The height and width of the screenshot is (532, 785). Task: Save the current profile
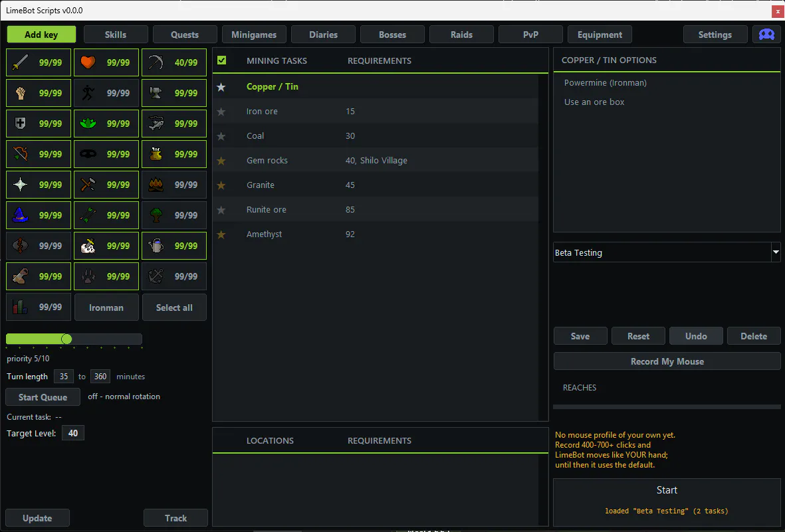click(580, 336)
